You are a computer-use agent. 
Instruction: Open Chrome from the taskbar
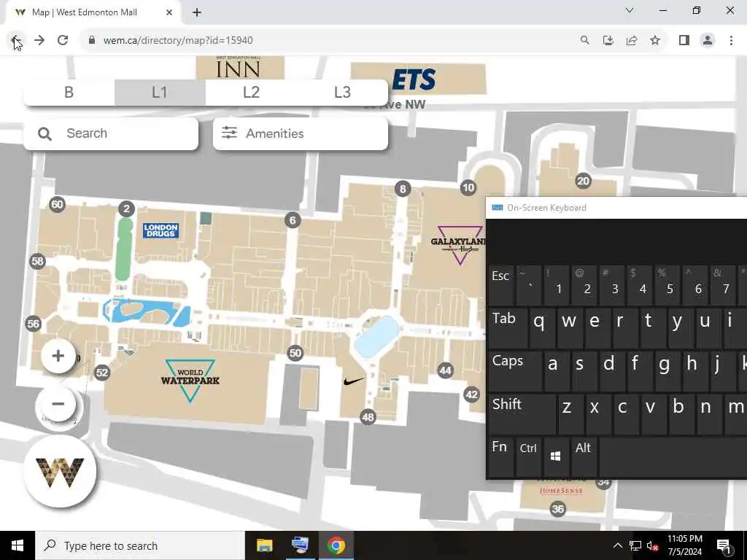(336, 545)
